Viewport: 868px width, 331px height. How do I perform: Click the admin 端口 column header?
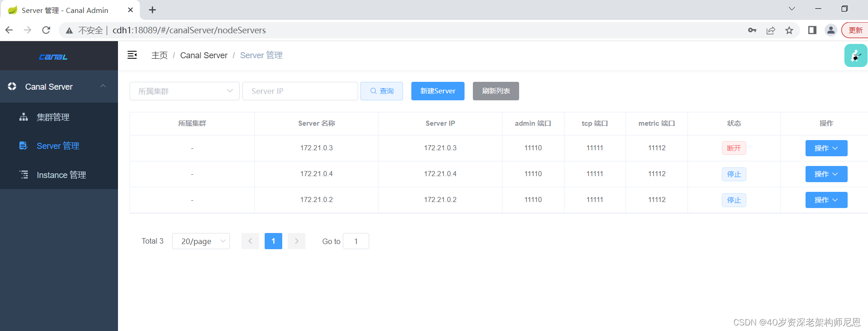coord(533,123)
